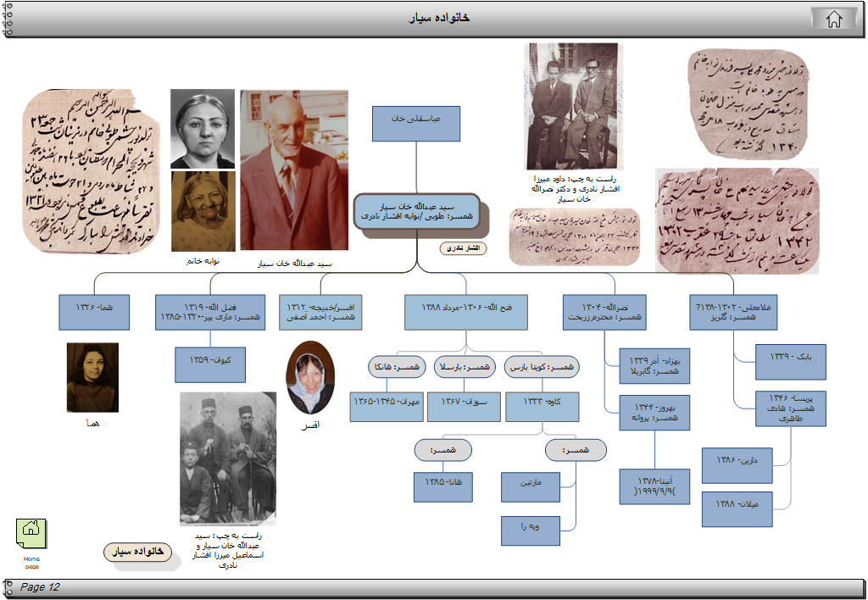
Task: Select the سید عبدالله خان سیار node
Action: 417,211
